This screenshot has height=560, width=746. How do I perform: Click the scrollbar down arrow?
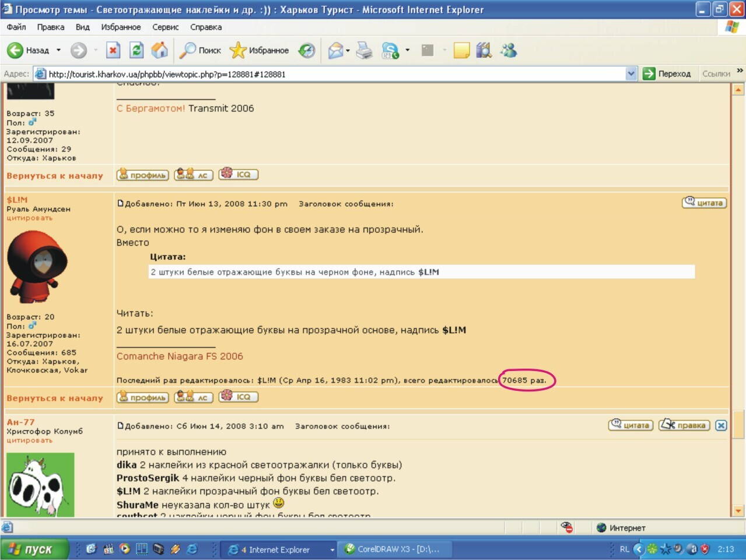tap(738, 511)
